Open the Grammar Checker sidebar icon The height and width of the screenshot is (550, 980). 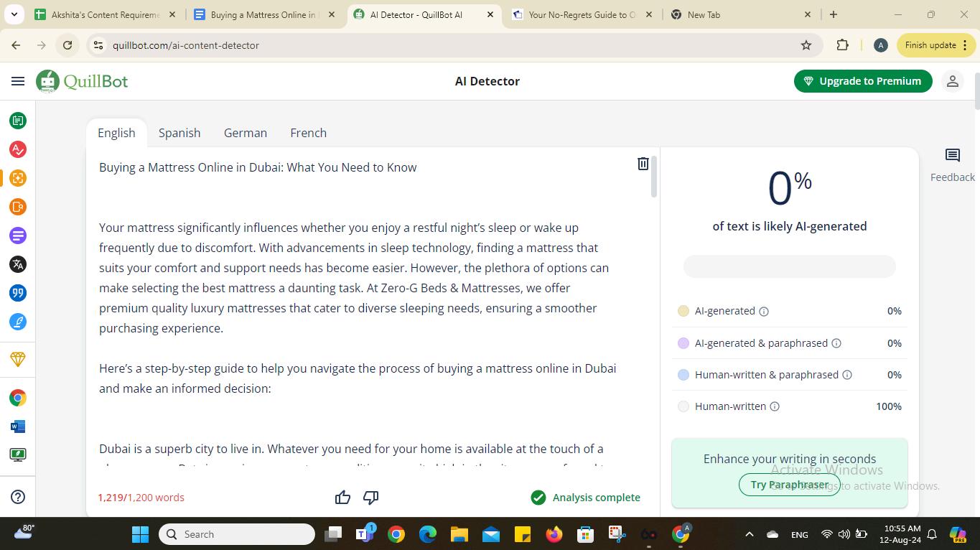tap(18, 149)
